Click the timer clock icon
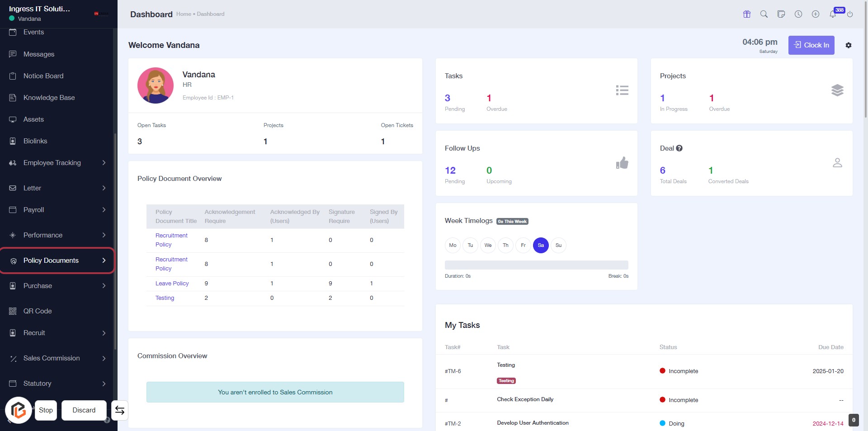 pyautogui.click(x=798, y=14)
